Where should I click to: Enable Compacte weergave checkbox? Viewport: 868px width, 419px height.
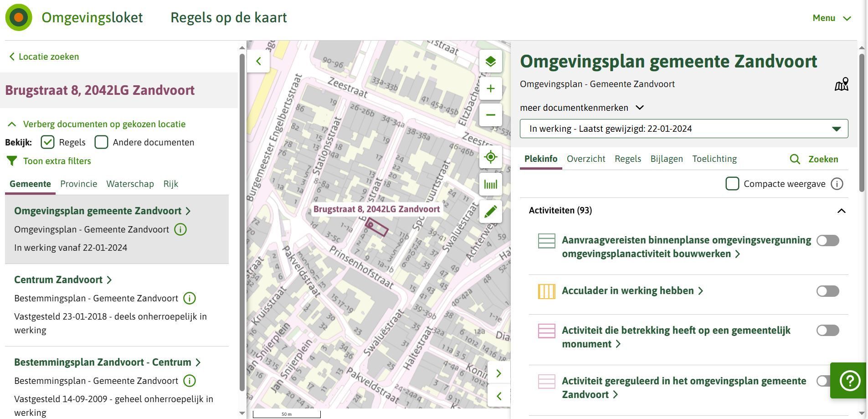732,184
